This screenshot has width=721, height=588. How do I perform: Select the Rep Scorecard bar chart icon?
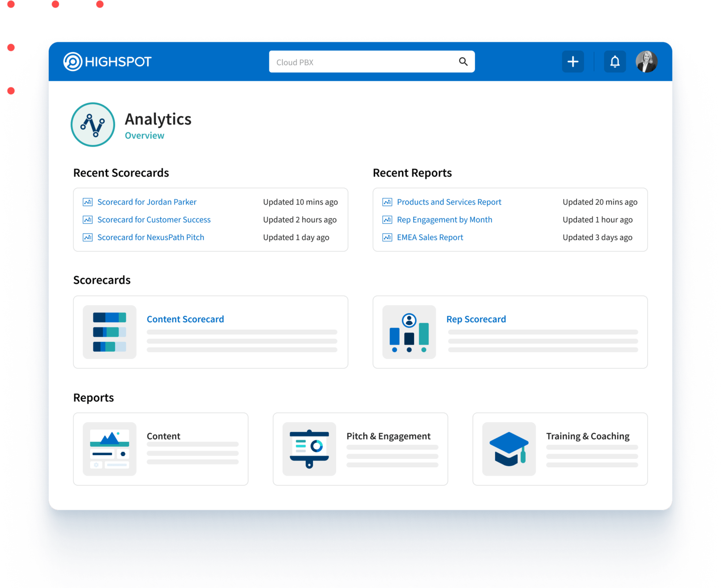(409, 332)
